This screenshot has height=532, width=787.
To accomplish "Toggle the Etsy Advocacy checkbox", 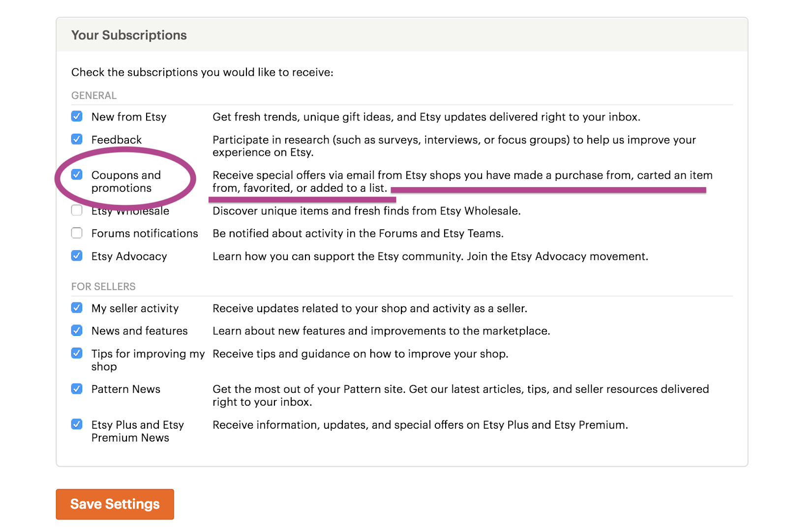I will [x=77, y=256].
